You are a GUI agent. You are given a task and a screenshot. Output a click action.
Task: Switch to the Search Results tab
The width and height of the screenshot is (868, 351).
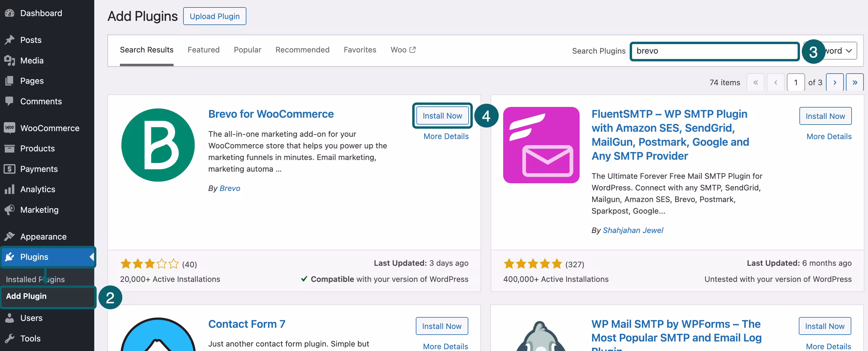[x=146, y=50]
